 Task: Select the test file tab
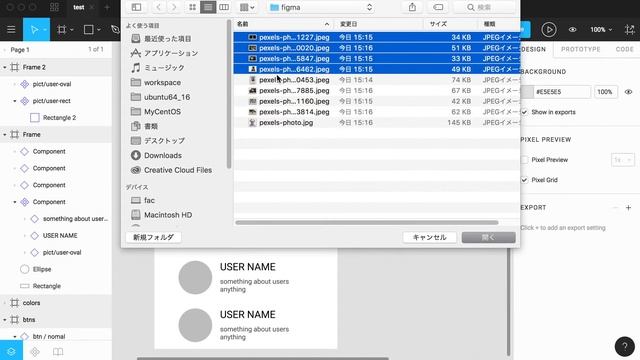point(79,7)
